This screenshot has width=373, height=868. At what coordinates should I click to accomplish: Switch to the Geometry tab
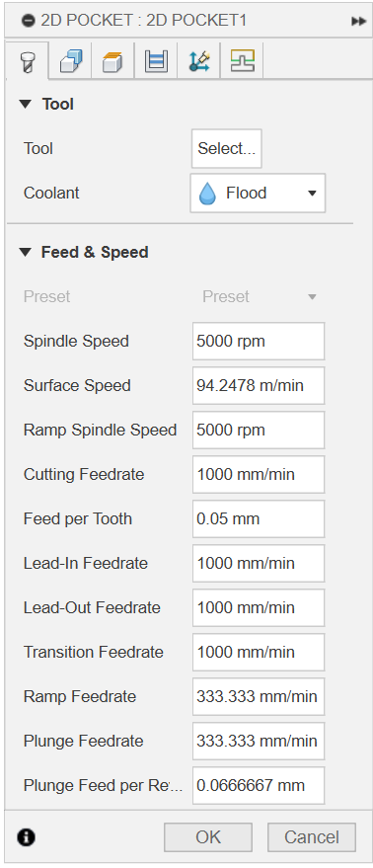tap(70, 61)
